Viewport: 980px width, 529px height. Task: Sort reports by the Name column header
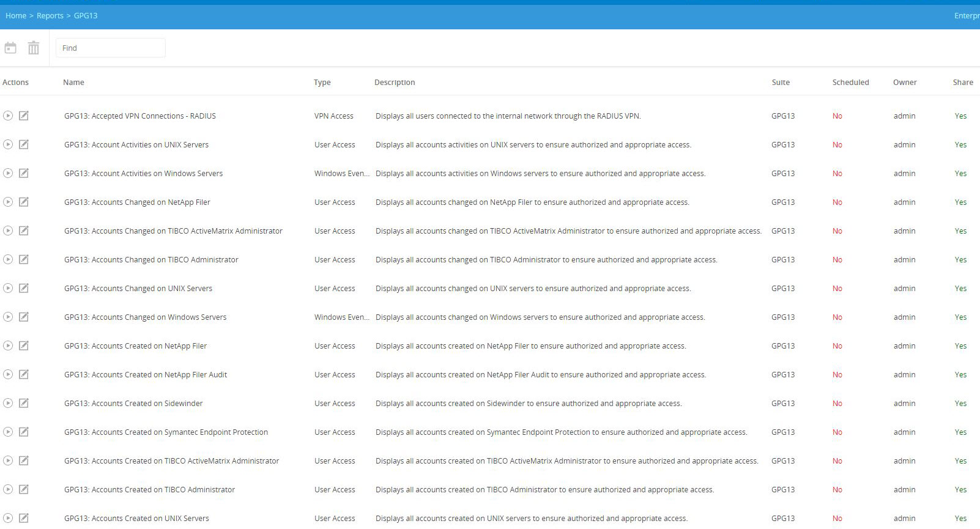click(x=73, y=83)
